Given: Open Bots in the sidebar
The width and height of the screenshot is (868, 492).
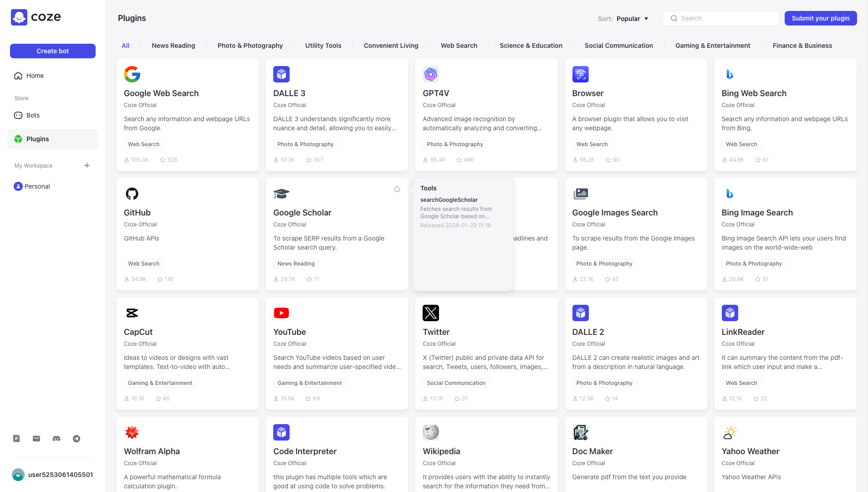Looking at the screenshot, I should point(33,115).
